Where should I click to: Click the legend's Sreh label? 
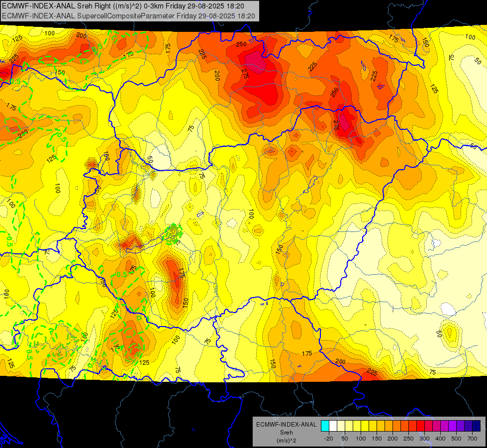287,433
